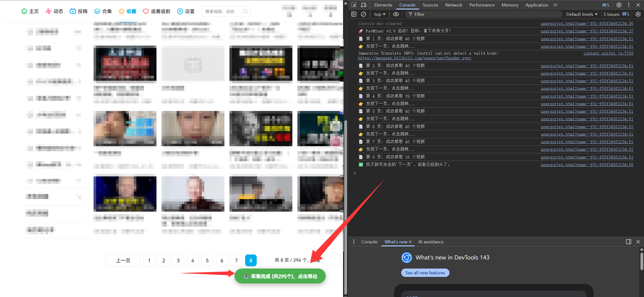
Task: Open the top context dropdown
Action: pyautogui.click(x=380, y=14)
